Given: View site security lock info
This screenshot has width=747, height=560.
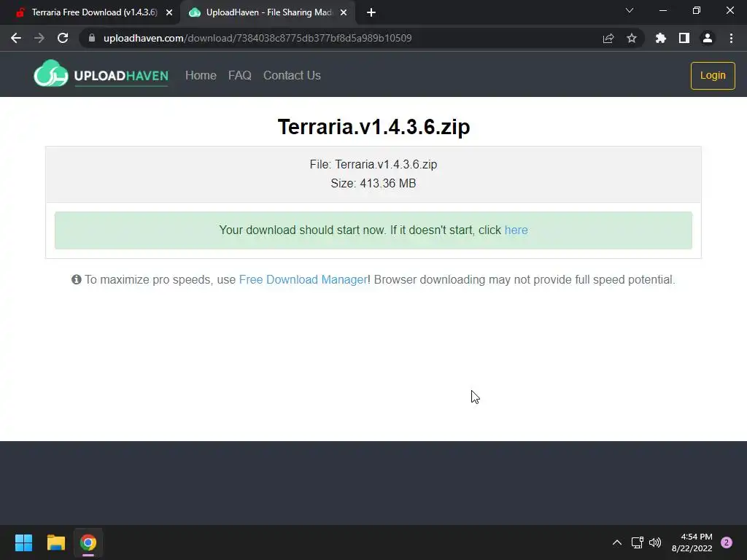Looking at the screenshot, I should pos(92,38).
